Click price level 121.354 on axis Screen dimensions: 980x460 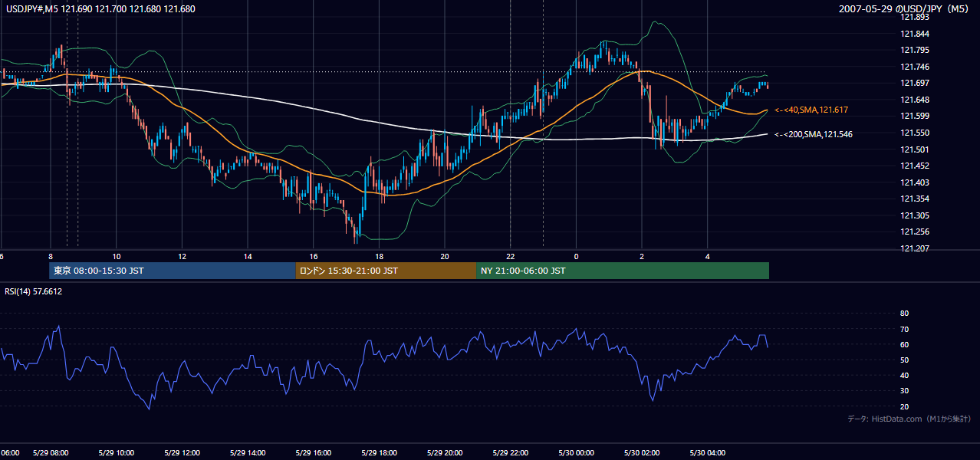click(x=914, y=199)
